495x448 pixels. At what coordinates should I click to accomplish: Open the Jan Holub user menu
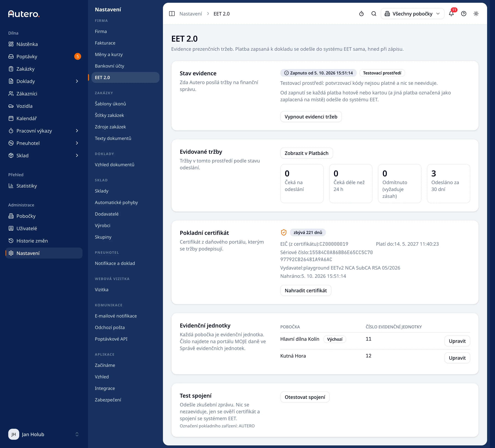pyautogui.click(x=44, y=434)
